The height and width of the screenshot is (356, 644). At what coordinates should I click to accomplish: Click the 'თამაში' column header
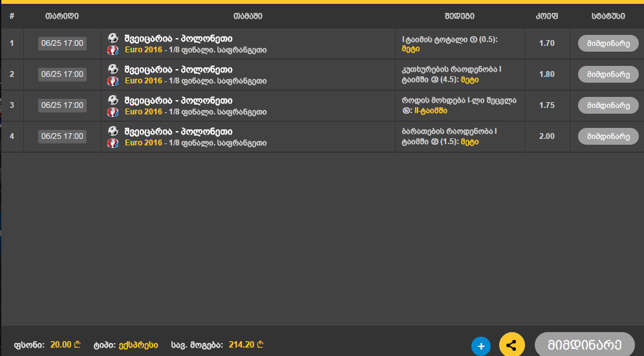[x=248, y=16]
